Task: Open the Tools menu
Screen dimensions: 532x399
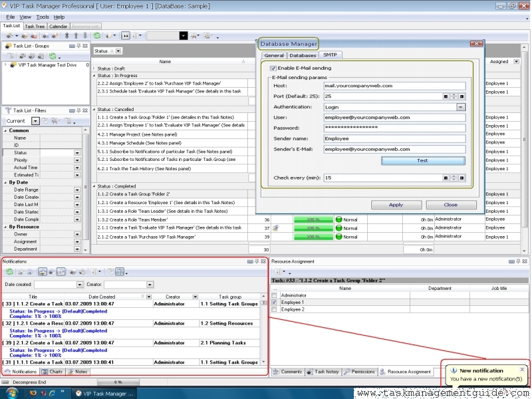Action: (43, 17)
